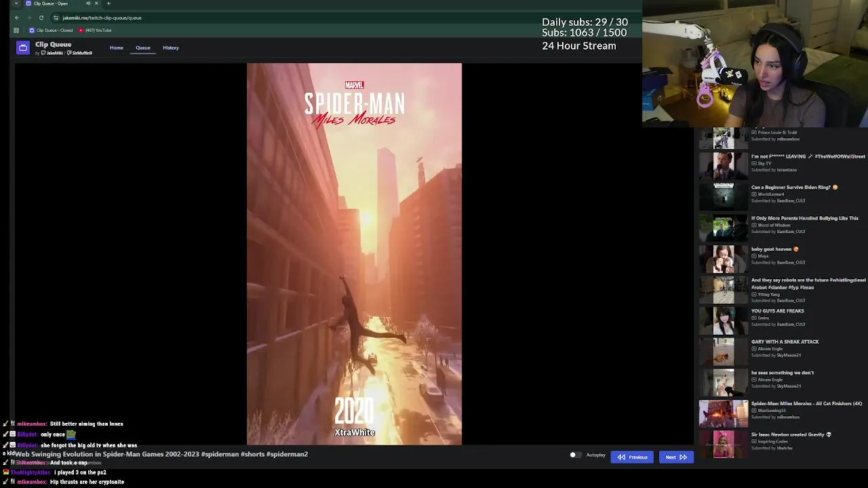This screenshot has height=488, width=868.
Task: Click the Next clip button
Action: coord(676,457)
